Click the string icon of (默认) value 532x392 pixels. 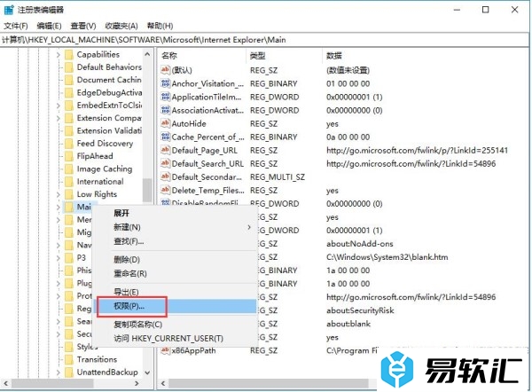165,70
